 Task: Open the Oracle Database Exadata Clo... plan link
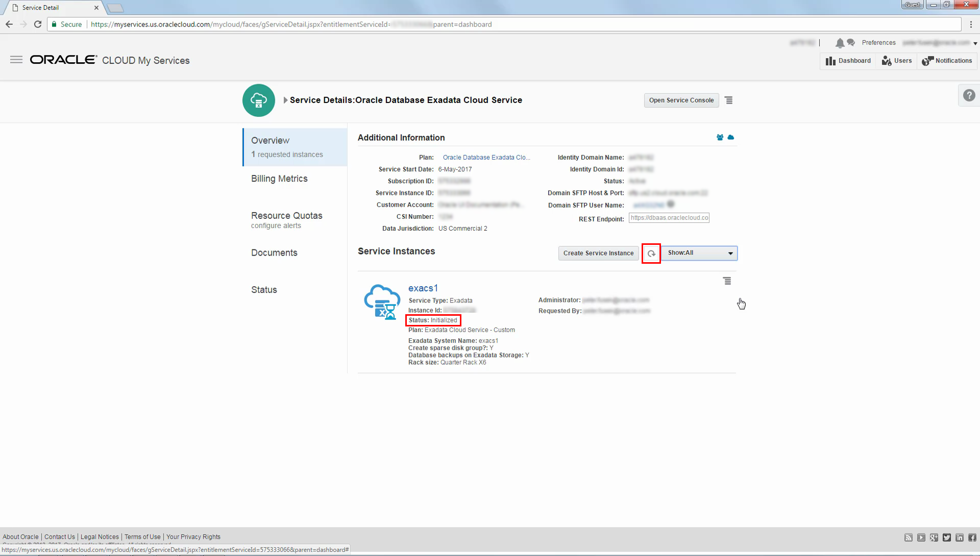pyautogui.click(x=486, y=158)
